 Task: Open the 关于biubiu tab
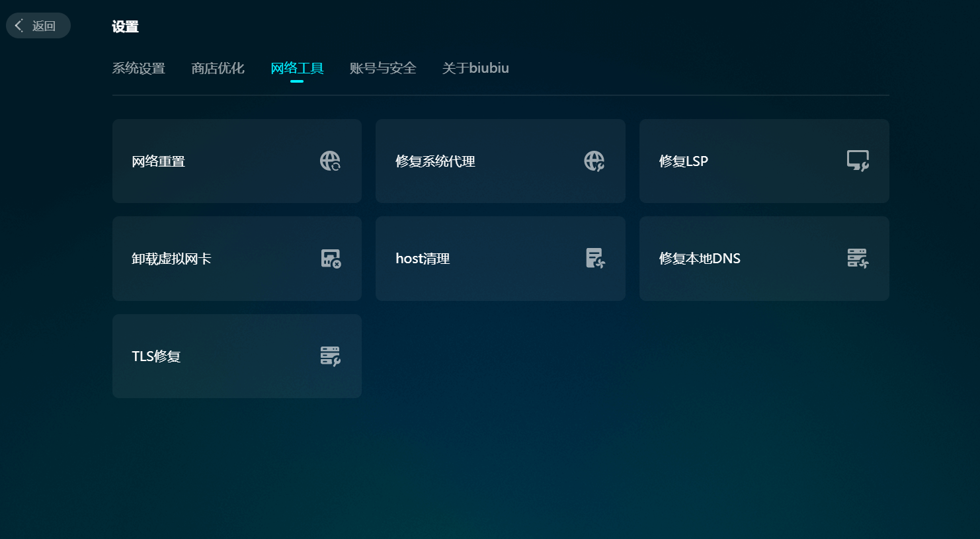[475, 68]
